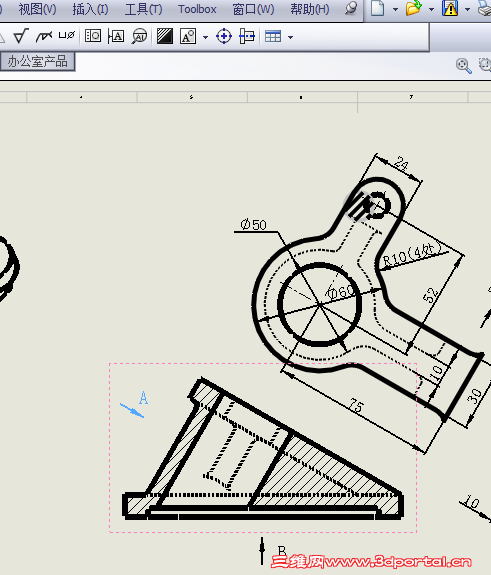Select the Datum Target tool

click(139, 36)
